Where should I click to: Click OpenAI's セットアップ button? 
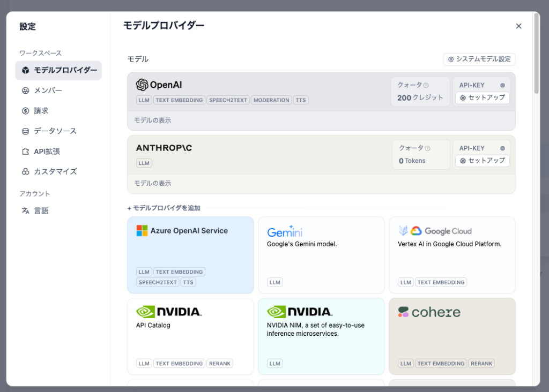pos(483,97)
